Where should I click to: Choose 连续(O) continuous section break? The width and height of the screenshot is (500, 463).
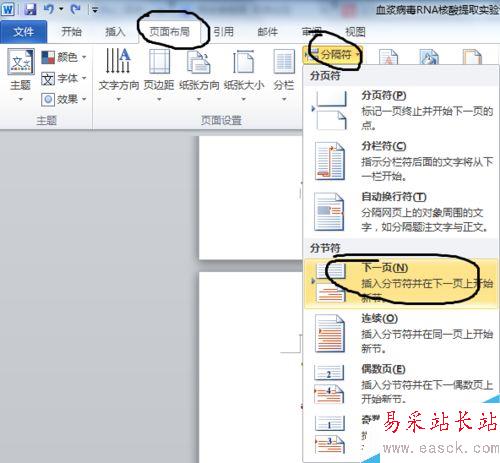[x=401, y=334]
